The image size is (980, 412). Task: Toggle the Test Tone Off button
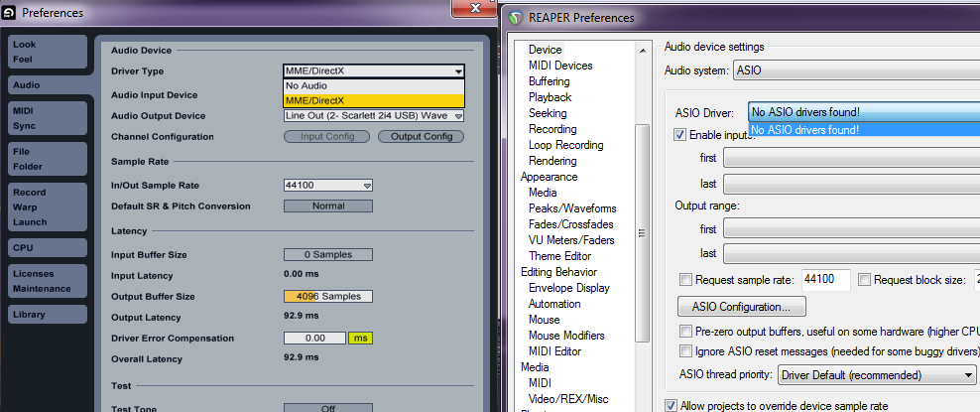(x=328, y=408)
